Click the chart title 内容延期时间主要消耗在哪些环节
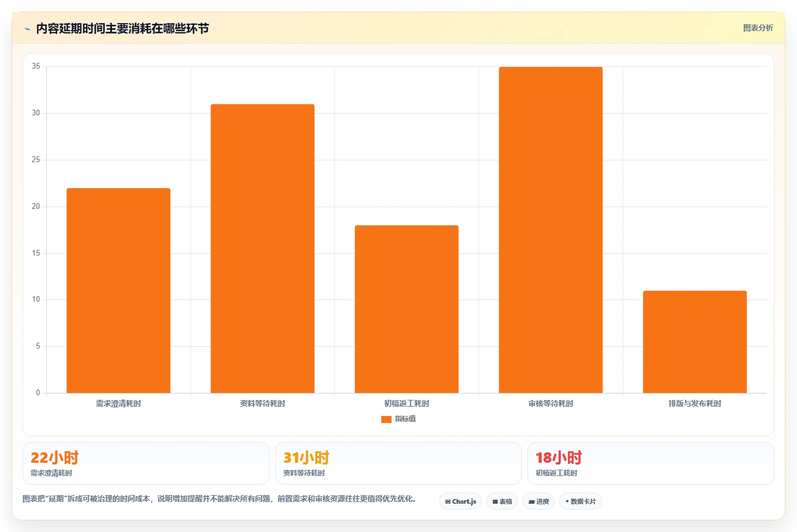Screen dimensions: 797x532 [122, 29]
